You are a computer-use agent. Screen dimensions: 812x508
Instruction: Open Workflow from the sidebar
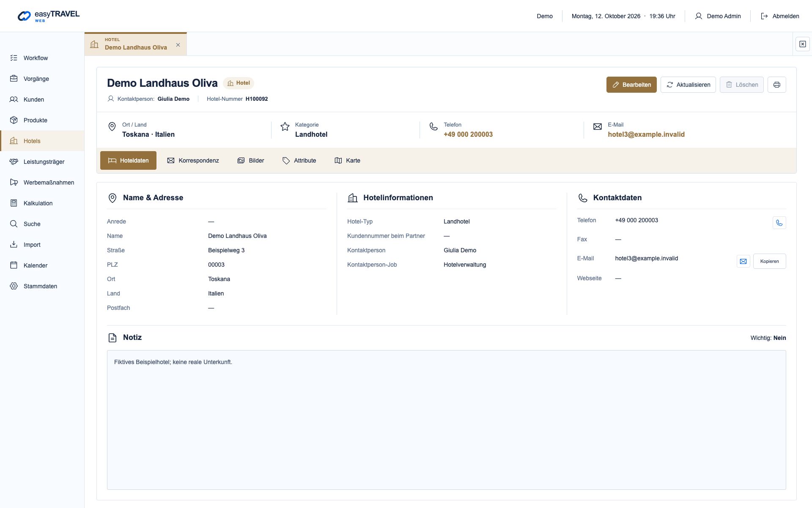tap(42, 58)
